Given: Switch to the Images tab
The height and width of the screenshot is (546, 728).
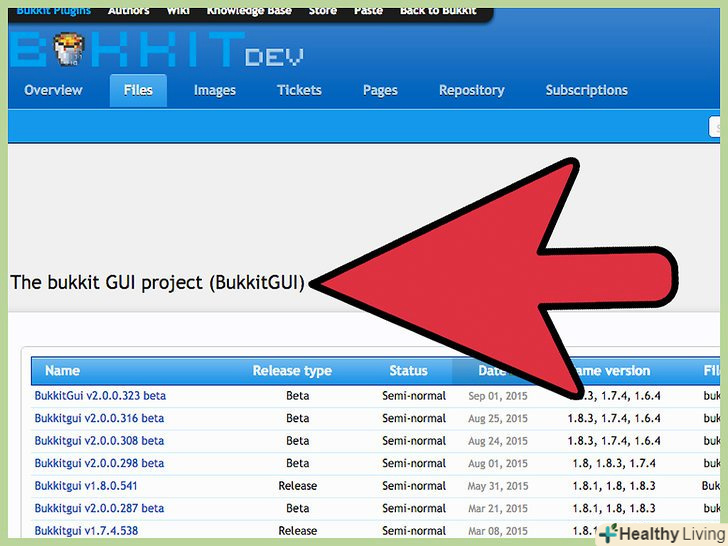Looking at the screenshot, I should (214, 91).
